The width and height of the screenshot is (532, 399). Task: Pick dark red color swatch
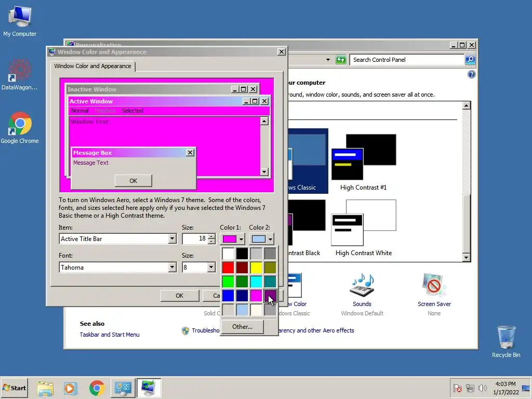242,268
